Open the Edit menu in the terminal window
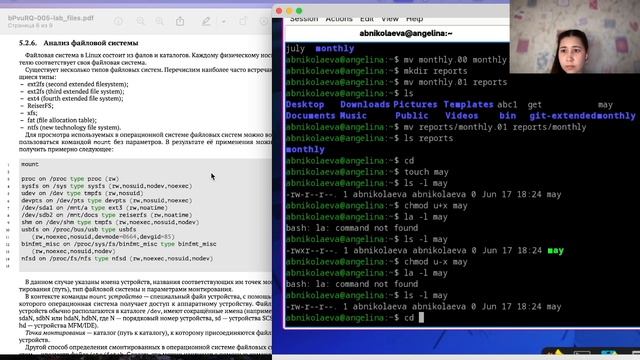The width and height of the screenshot is (640, 360). click(x=367, y=19)
